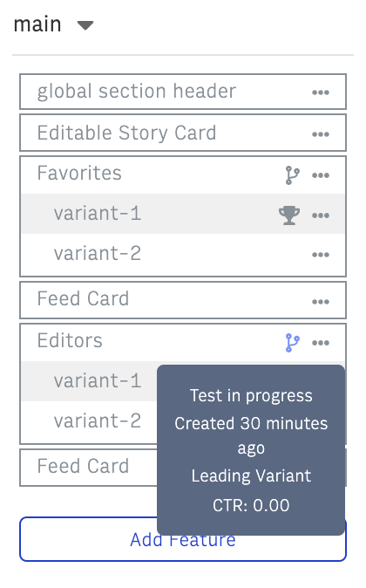Viewport: 366px width, 588px height.
Task: Open more options for Favorites variant-1
Action: point(321,215)
